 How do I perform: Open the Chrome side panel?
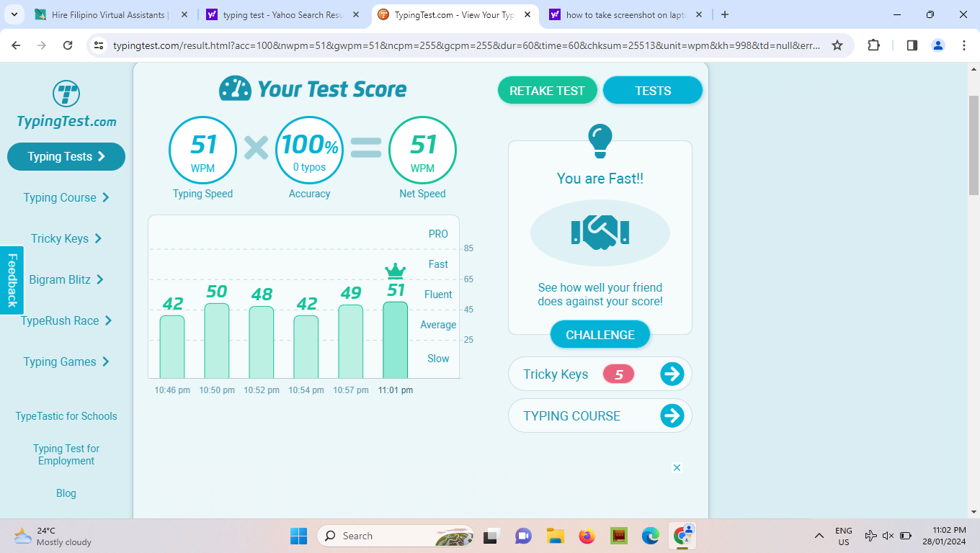(912, 45)
